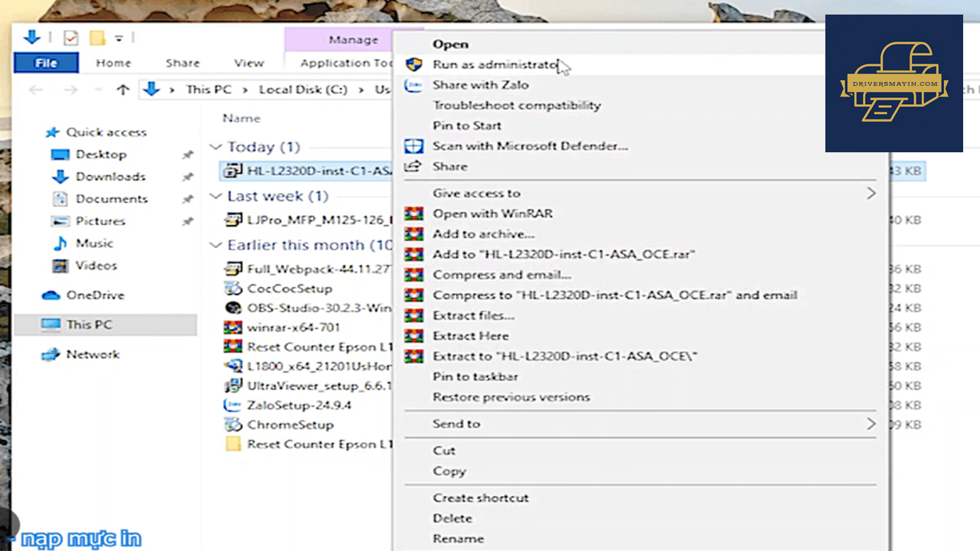Image resolution: width=980 pixels, height=551 pixels.
Task: Select This PC in the navigation pane
Action: (106, 324)
